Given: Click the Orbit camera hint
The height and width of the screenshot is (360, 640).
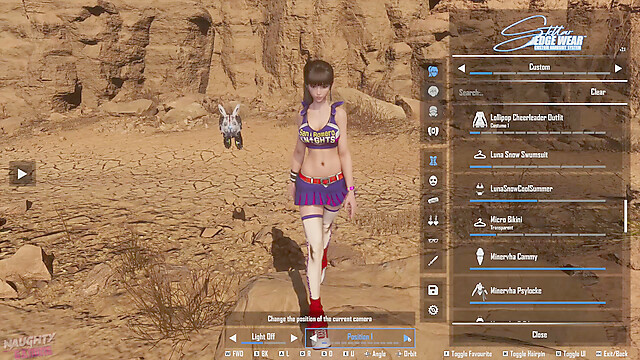Looking at the screenshot, I should click(x=407, y=354).
